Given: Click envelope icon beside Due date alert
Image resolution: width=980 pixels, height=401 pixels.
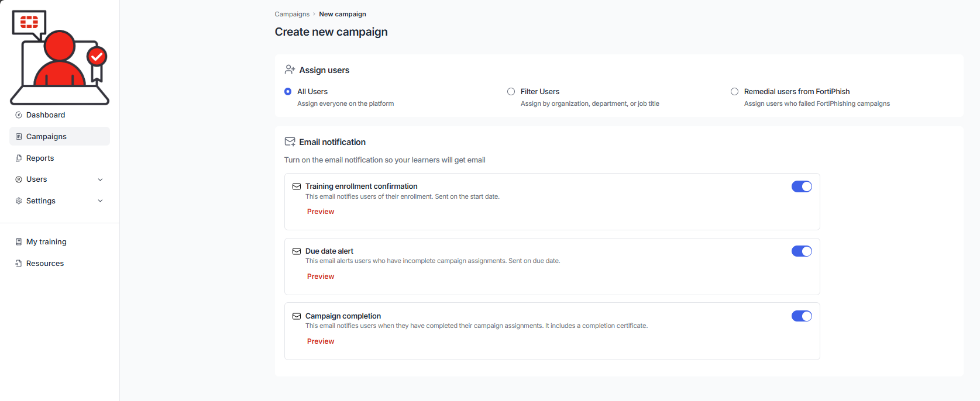Looking at the screenshot, I should [x=297, y=251].
